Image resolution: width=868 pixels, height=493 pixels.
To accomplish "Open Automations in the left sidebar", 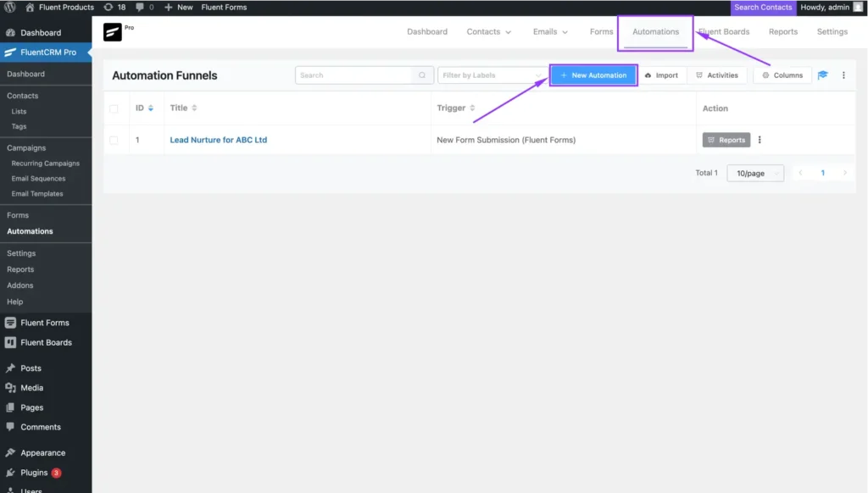I will (x=30, y=231).
